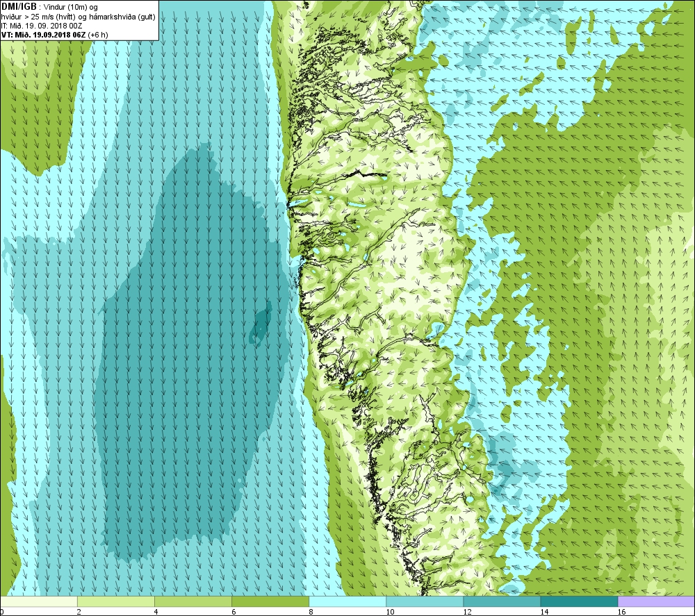Click the DMI/IGB title text
This screenshot has height=616, width=695.
click(19, 7)
